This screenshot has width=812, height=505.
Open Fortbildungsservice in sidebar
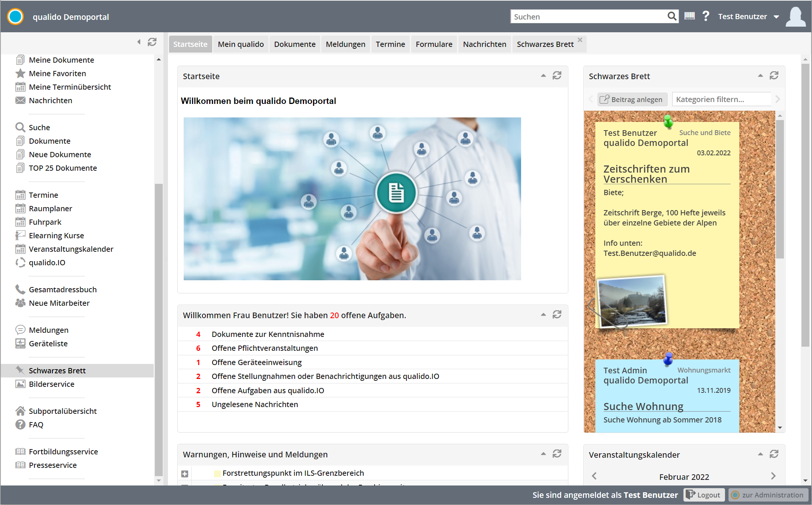57,452
